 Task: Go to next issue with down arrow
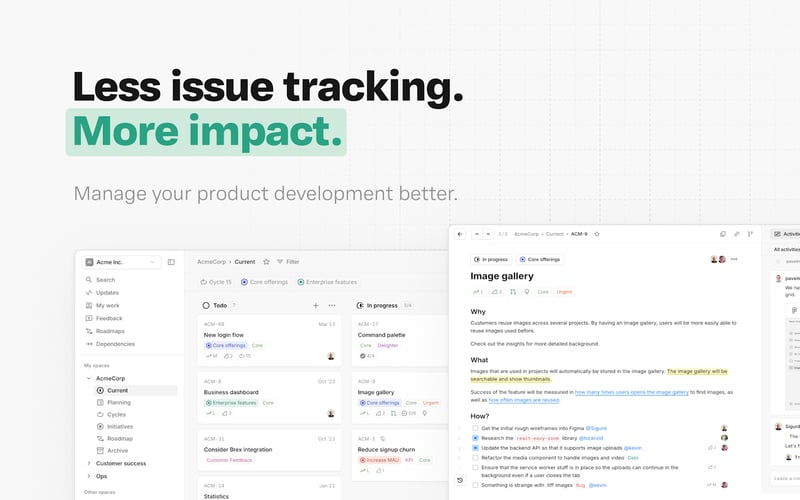[488, 234]
